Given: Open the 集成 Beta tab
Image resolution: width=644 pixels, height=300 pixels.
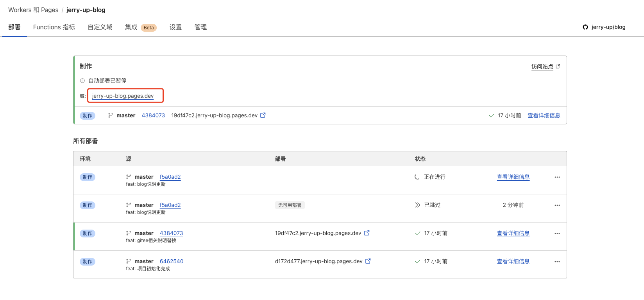Looking at the screenshot, I should pyautogui.click(x=140, y=27).
